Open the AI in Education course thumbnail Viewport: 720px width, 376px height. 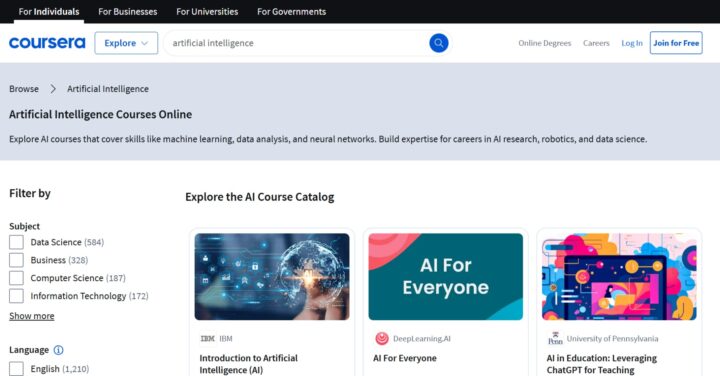tap(619, 277)
